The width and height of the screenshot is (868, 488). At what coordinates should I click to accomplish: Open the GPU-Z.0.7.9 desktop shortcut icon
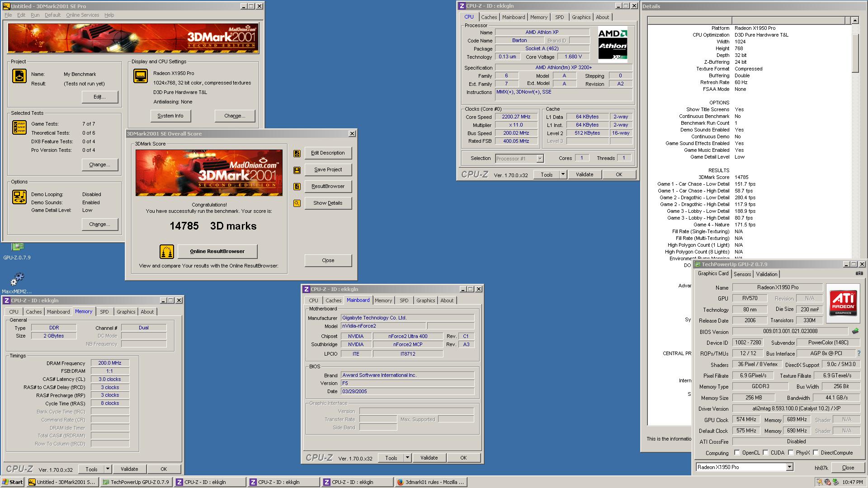[x=17, y=247]
